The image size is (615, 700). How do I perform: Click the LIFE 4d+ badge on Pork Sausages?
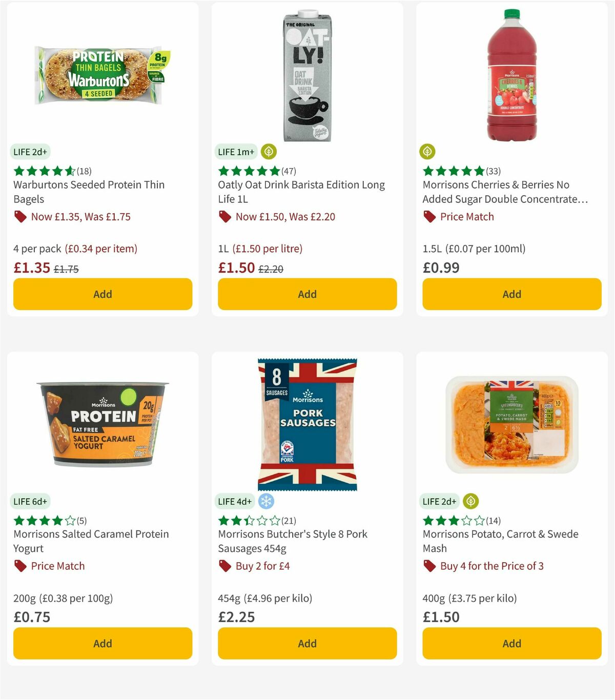(x=235, y=501)
